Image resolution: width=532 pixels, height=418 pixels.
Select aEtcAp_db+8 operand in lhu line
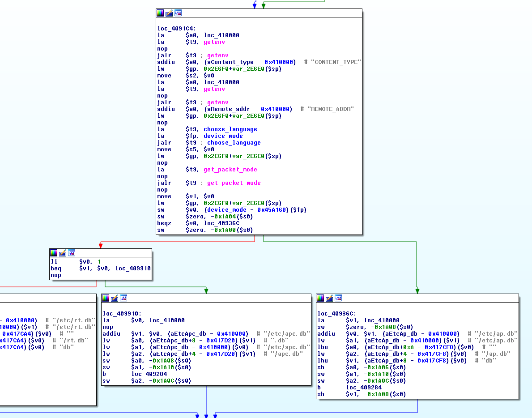pyautogui.click(x=387, y=361)
